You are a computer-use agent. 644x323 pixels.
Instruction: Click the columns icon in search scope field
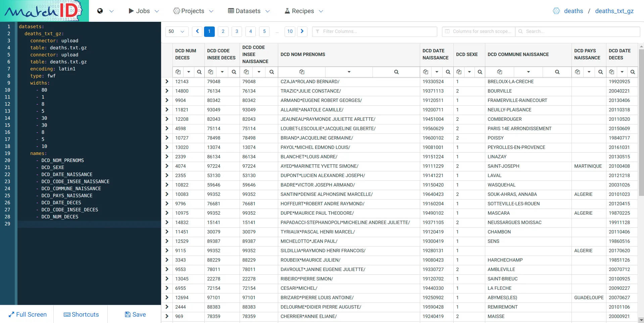[447, 31]
